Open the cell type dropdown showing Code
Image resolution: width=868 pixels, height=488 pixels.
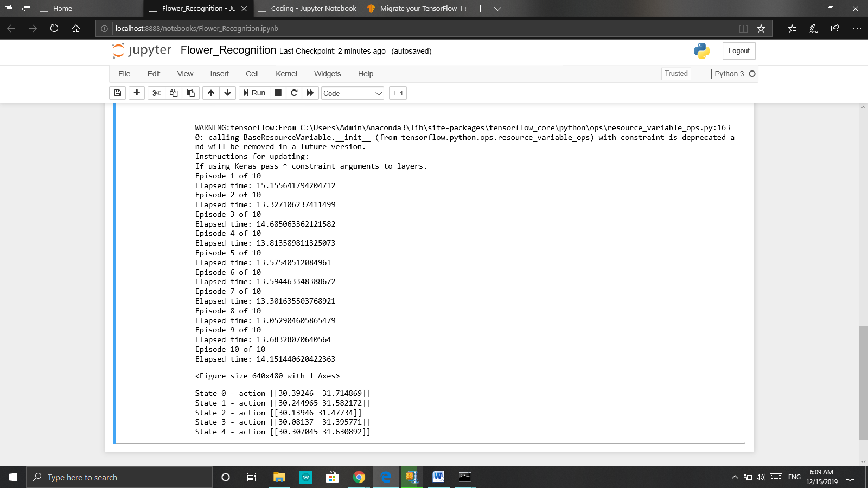tap(352, 93)
